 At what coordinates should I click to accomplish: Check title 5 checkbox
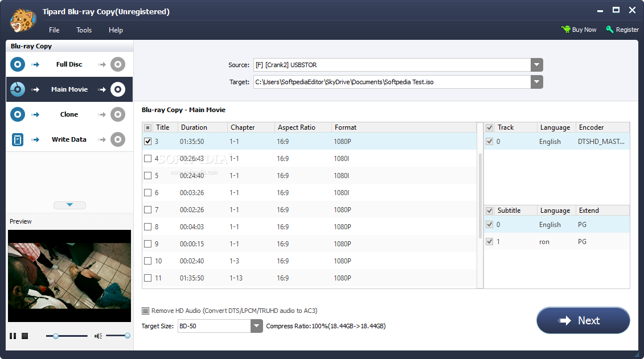click(148, 176)
